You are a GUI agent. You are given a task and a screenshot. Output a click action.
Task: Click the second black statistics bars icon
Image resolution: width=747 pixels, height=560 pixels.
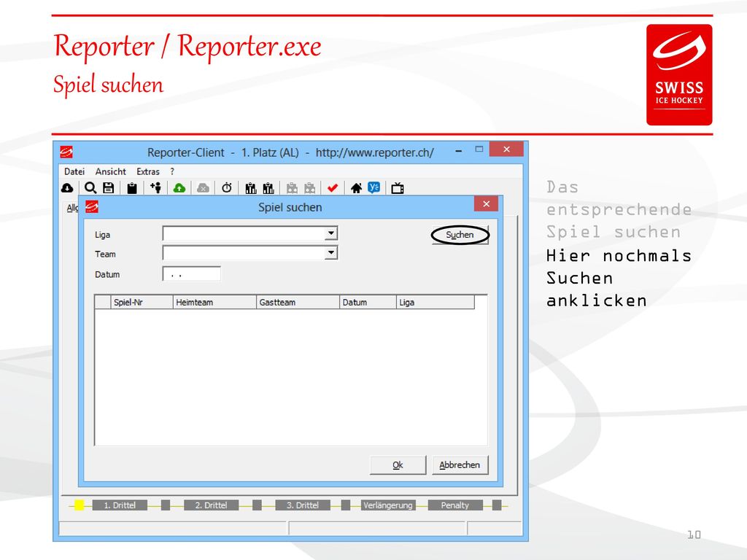click(x=268, y=188)
